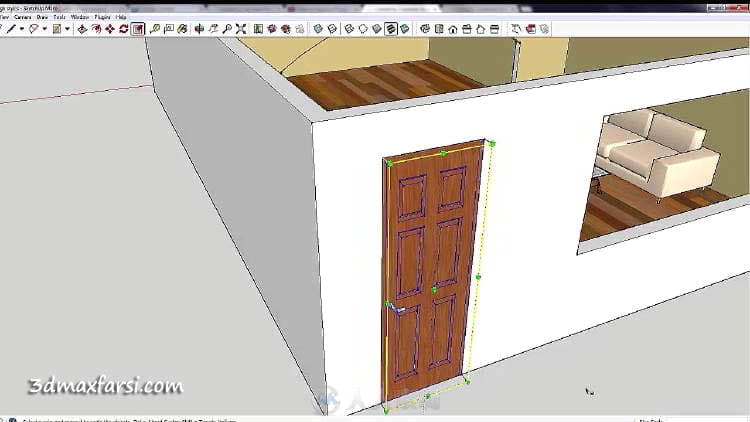
Task: Select the Line pencil tool
Action: [11, 29]
